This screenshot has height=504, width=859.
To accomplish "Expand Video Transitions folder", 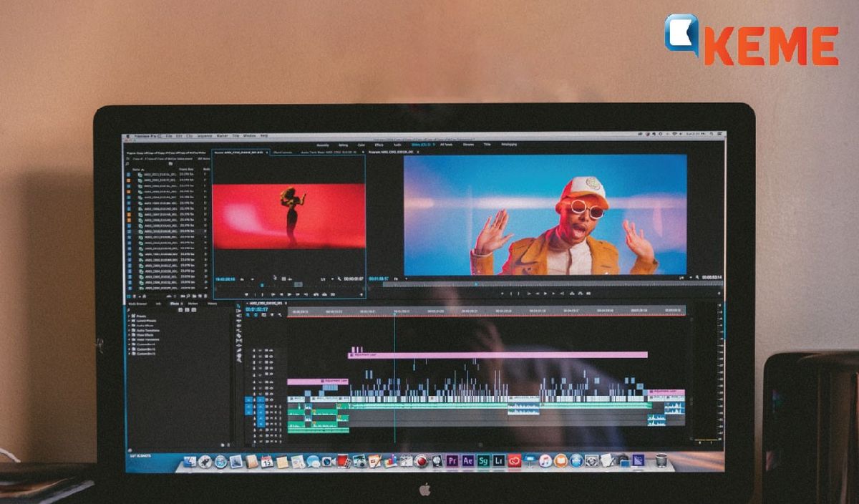I will 129,339.
